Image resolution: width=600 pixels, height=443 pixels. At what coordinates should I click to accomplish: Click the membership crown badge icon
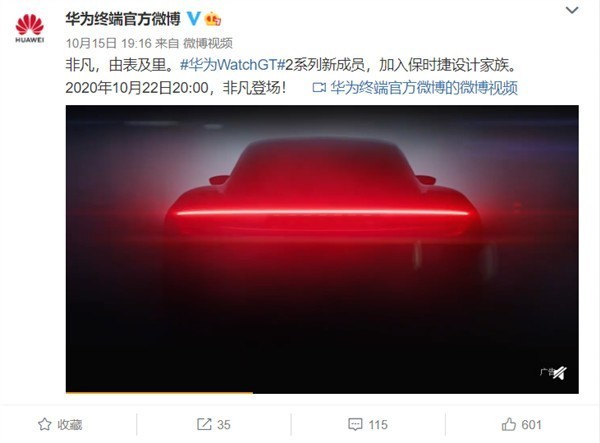coord(213,19)
